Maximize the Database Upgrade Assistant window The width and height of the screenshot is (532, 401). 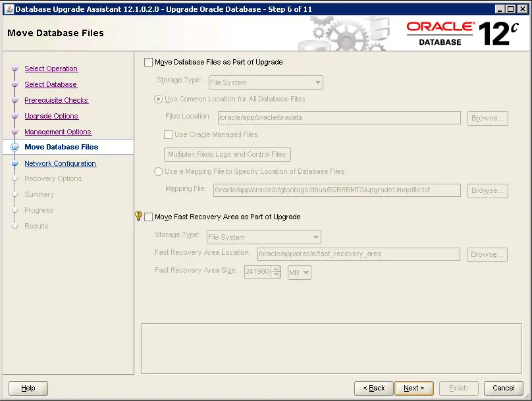[x=511, y=9]
